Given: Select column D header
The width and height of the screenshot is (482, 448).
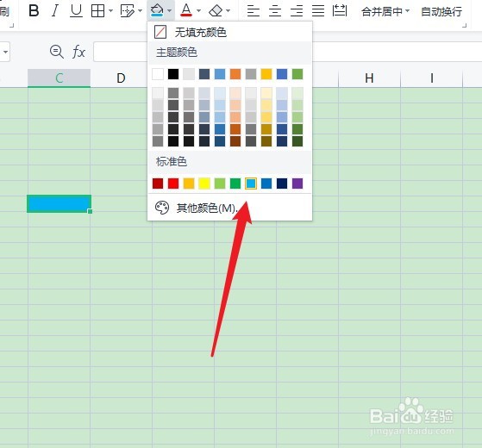Looking at the screenshot, I should (x=121, y=78).
